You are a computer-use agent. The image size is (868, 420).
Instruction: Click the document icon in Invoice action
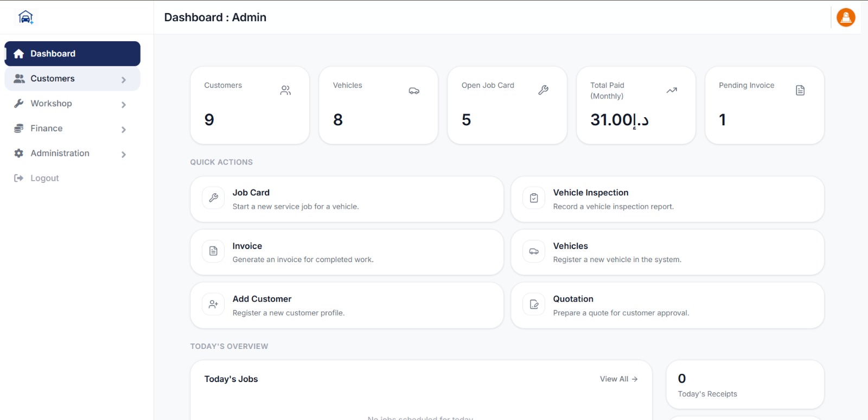(x=213, y=251)
